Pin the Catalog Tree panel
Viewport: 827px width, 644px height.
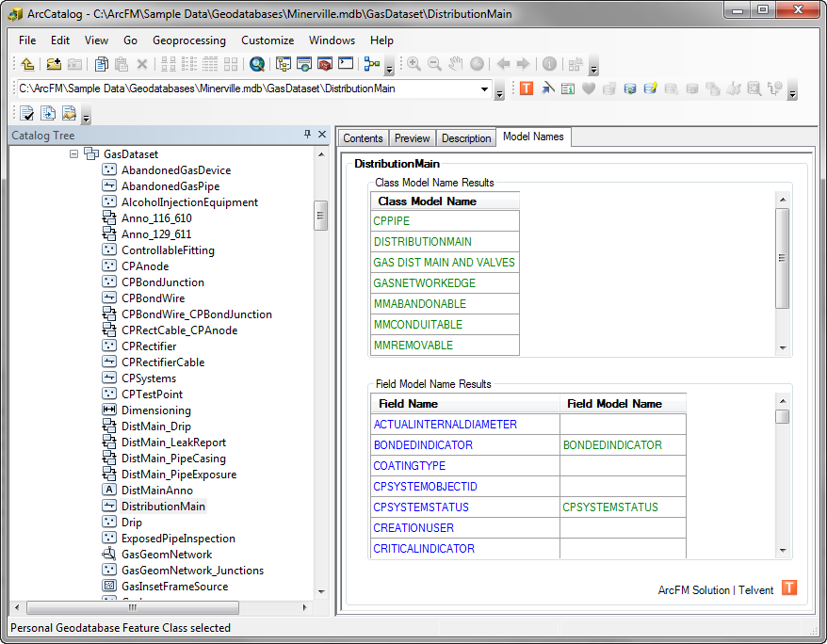(x=307, y=135)
